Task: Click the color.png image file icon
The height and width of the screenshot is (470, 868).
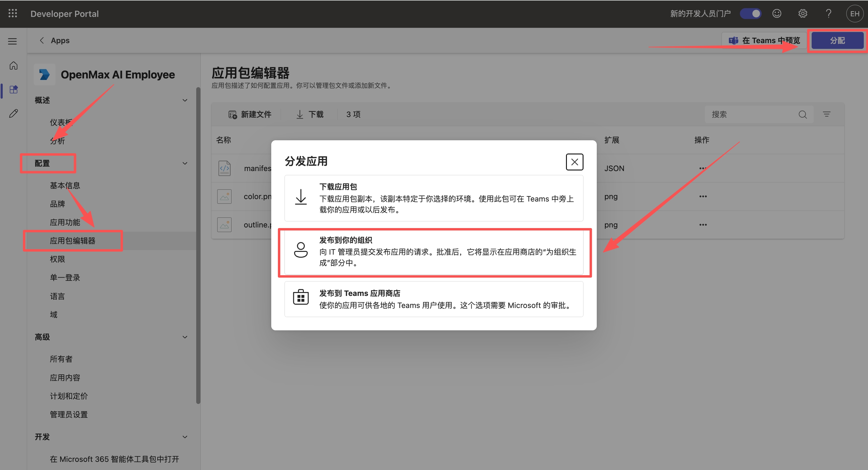Action: (x=225, y=196)
